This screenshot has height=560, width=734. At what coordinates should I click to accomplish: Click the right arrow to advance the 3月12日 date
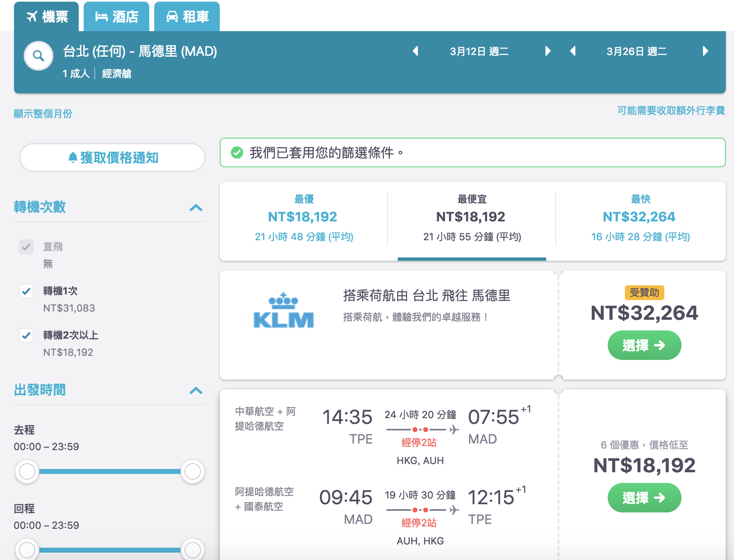click(548, 51)
